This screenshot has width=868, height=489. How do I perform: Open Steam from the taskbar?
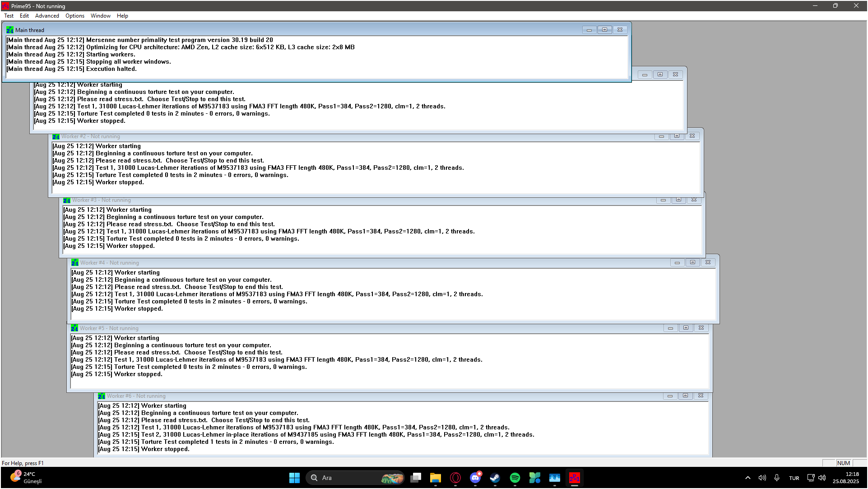click(495, 478)
